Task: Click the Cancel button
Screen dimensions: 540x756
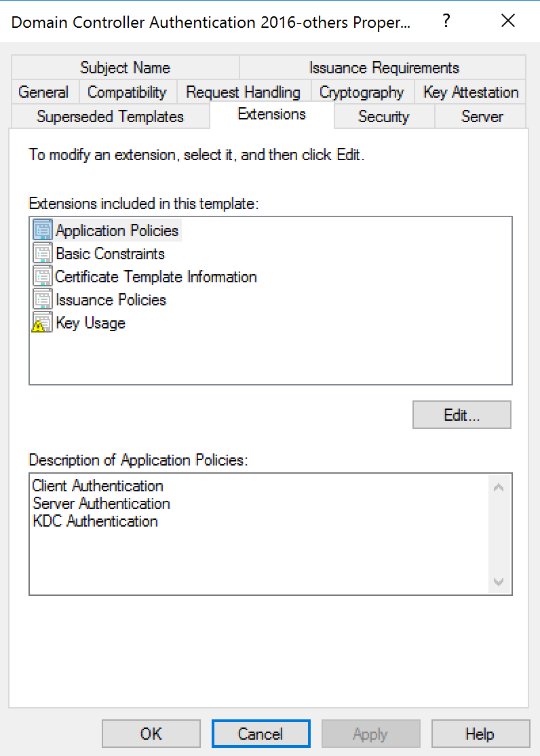Action: click(261, 734)
